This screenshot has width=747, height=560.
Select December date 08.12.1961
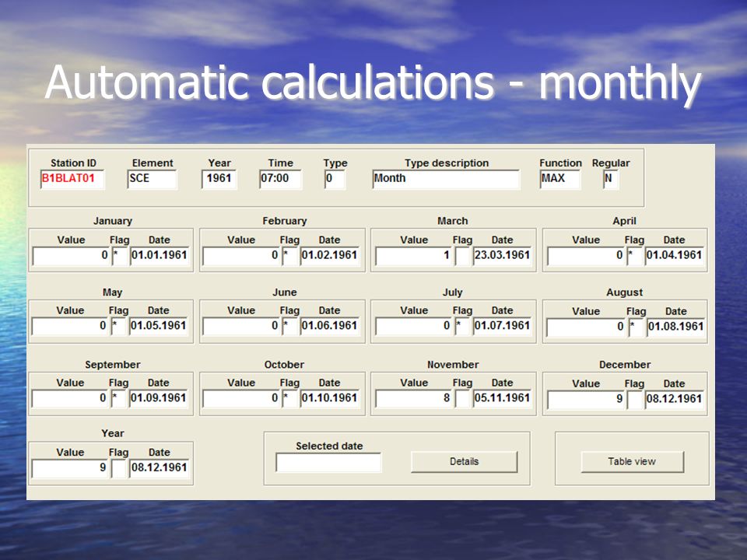(674, 400)
